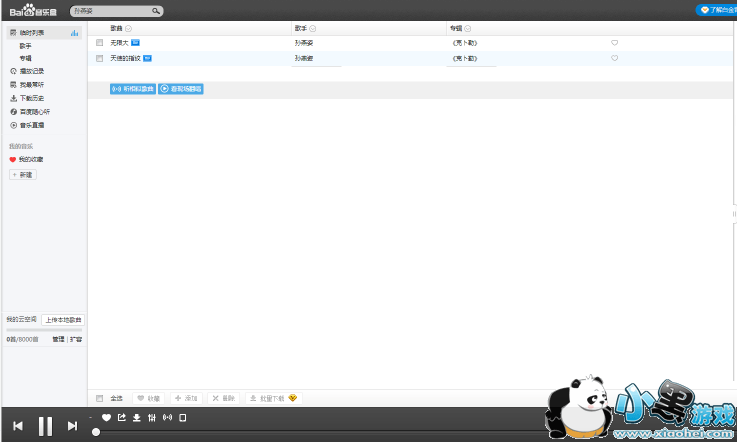
Task: Open the member info button at top right
Action: [x=716, y=10]
